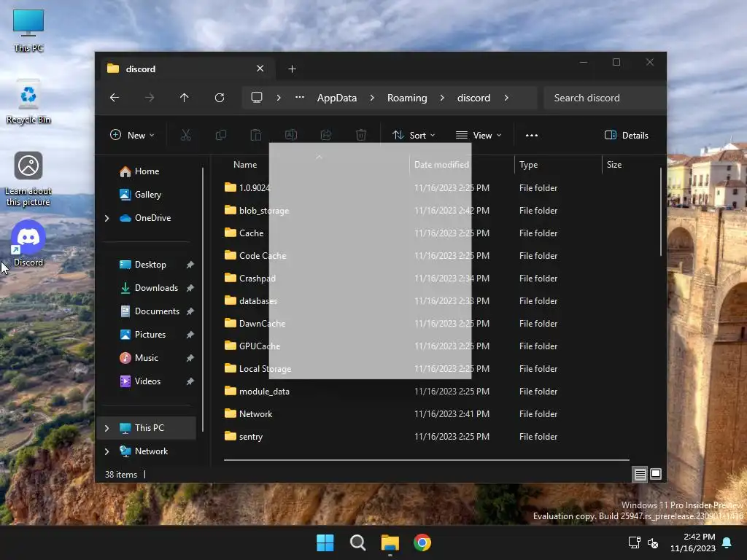747x560 pixels.
Task: Select the This PC desktop icon
Action: point(28,31)
